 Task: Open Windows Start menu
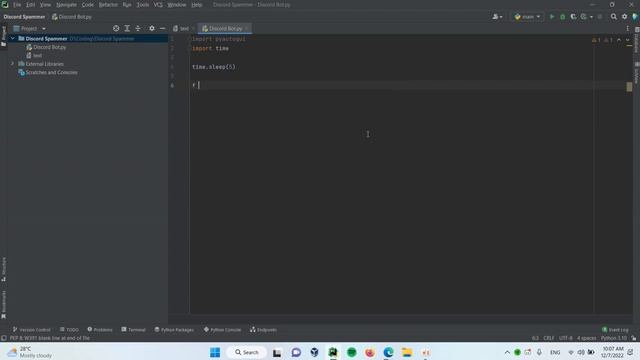tap(215, 352)
